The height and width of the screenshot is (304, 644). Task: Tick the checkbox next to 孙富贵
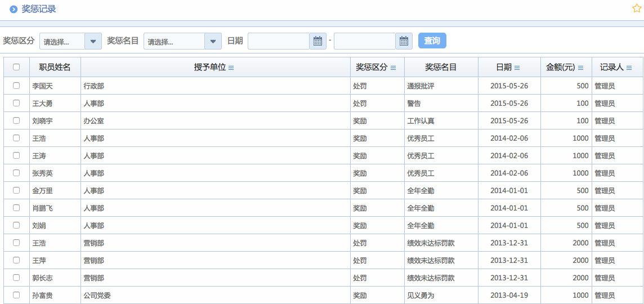[x=16, y=295]
